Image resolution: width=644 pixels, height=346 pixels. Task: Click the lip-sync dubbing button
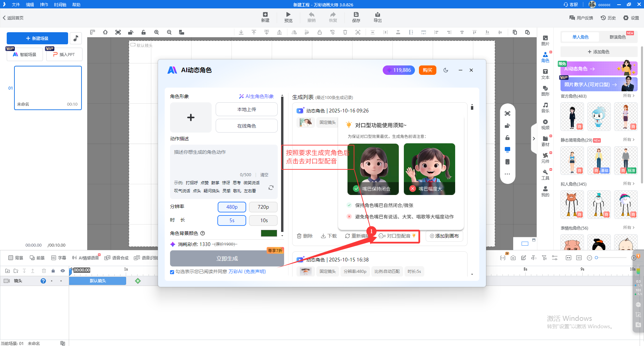[397, 236]
